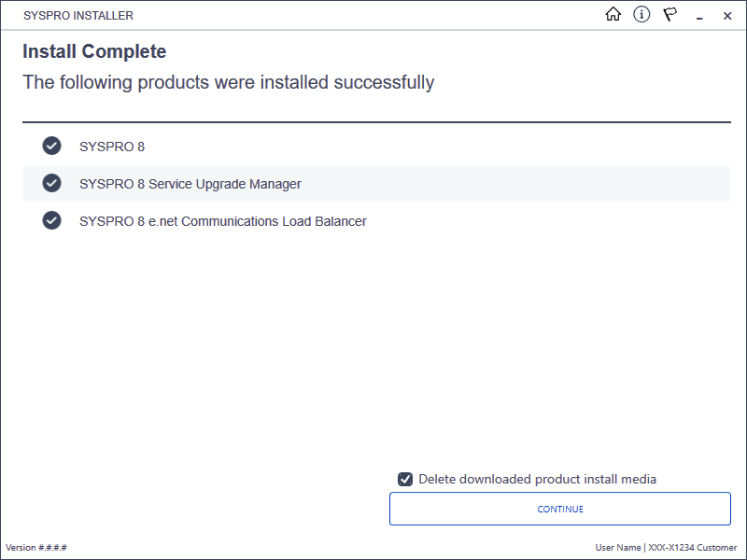The height and width of the screenshot is (560, 747).
Task: Click checkmark icon for e.net Load Balancer
Action: tap(51, 220)
